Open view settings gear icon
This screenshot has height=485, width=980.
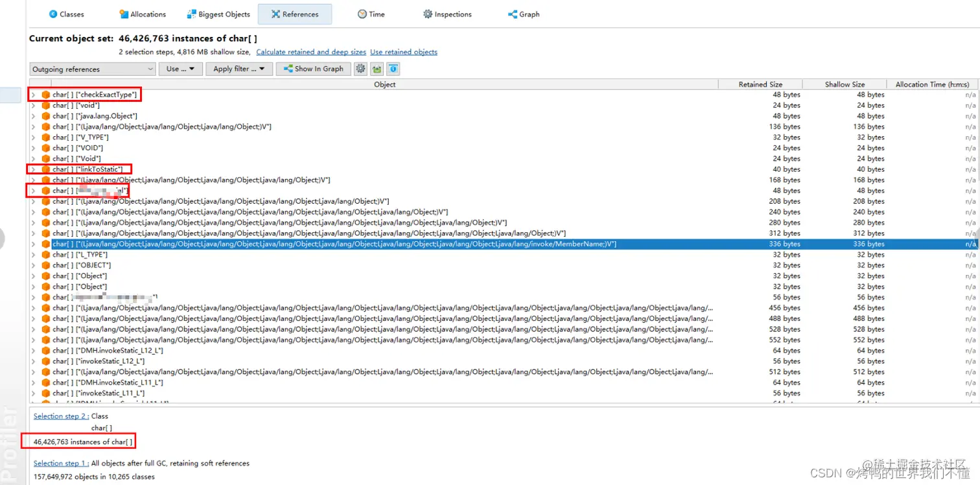point(361,69)
